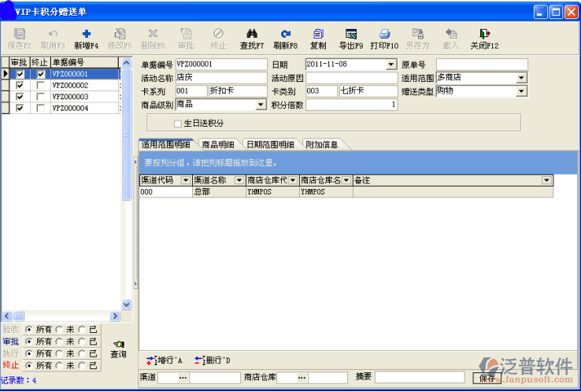Expand the 赠送类型 dropdown
Image resolution: width=581 pixels, height=392 pixels.
pyautogui.click(x=521, y=91)
